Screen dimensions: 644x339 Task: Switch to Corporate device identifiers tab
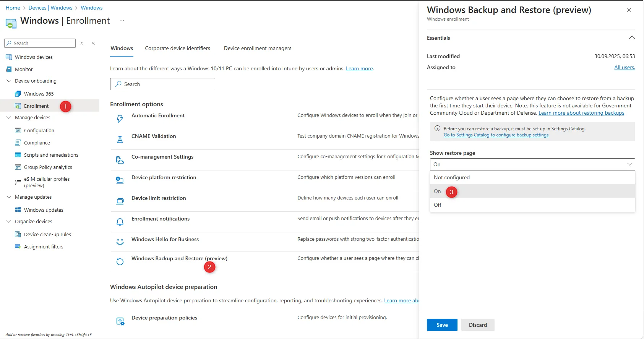pyautogui.click(x=177, y=49)
